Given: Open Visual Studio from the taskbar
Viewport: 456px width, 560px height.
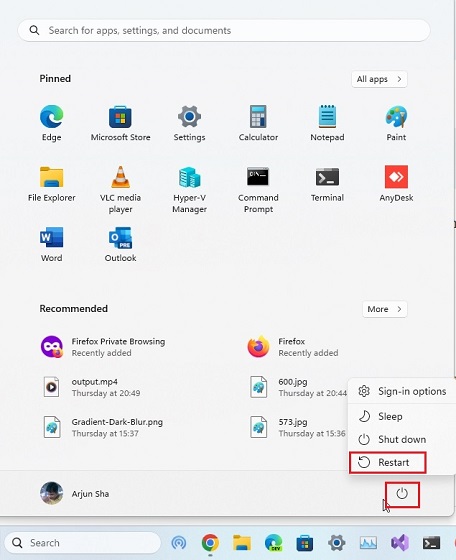Looking at the screenshot, I should (x=400, y=543).
